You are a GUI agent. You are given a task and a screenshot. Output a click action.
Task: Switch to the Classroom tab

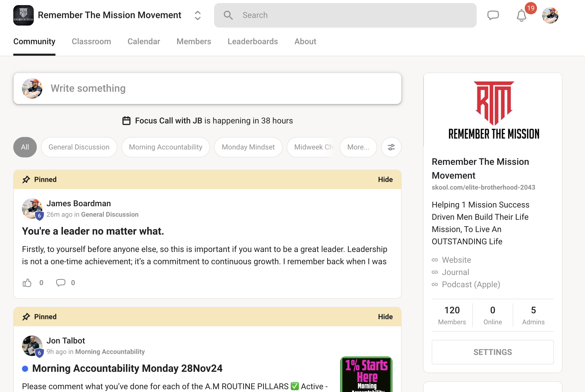click(x=91, y=41)
